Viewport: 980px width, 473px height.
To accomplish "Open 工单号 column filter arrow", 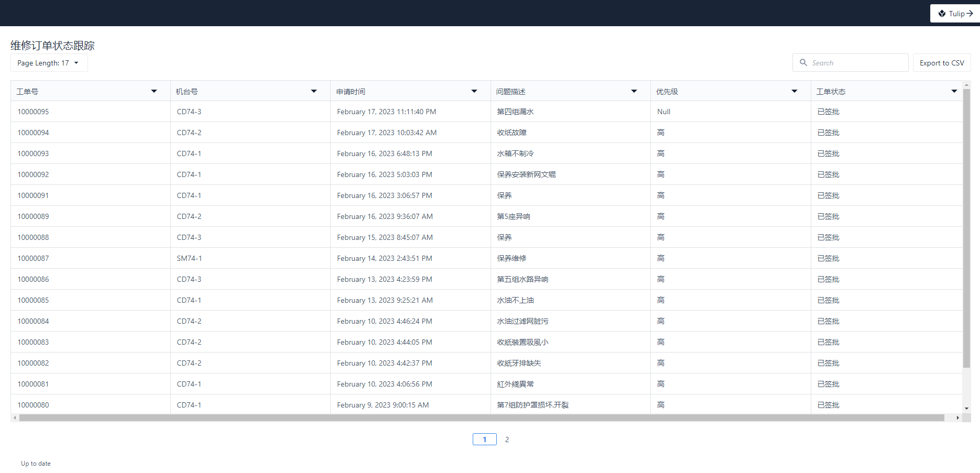I will (x=154, y=91).
